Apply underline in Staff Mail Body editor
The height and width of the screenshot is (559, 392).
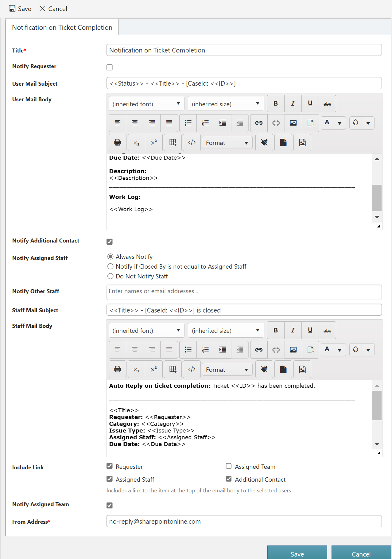pyautogui.click(x=310, y=330)
